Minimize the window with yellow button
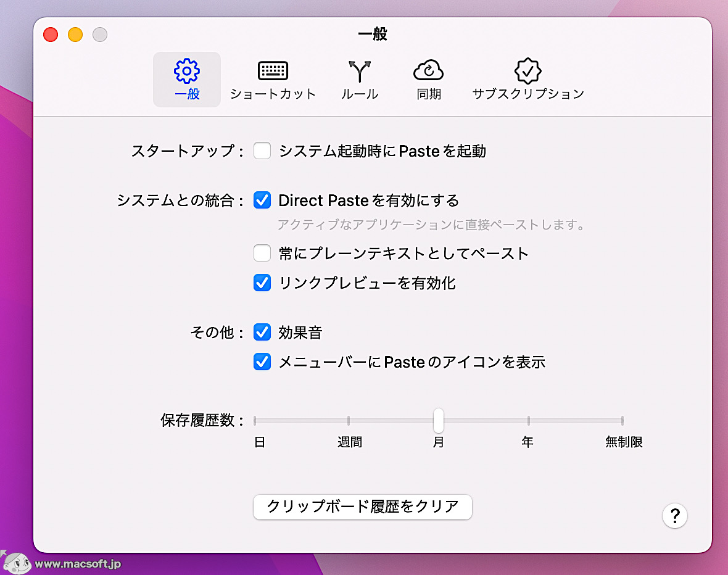 click(75, 35)
